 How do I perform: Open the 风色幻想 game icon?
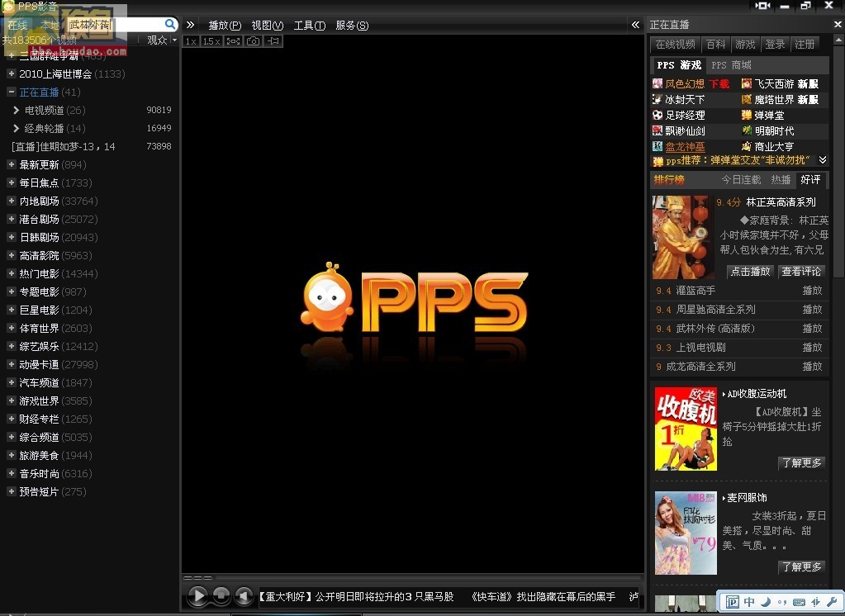[657, 83]
